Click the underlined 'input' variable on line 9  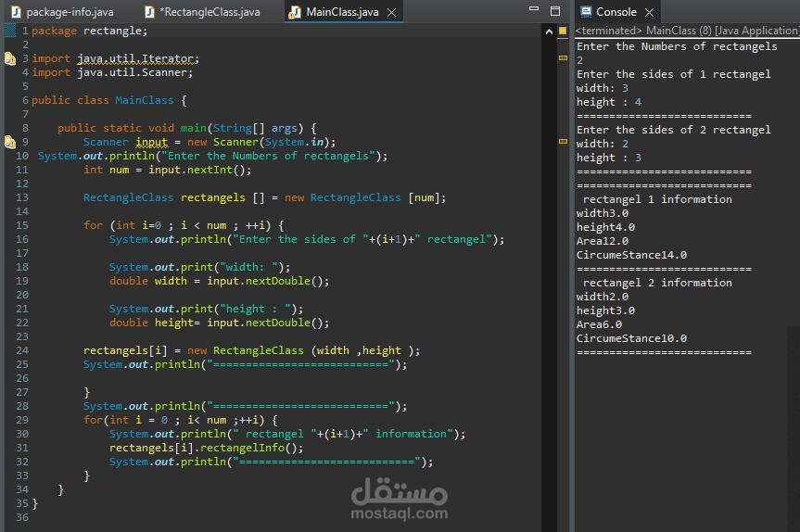pyautogui.click(x=151, y=142)
